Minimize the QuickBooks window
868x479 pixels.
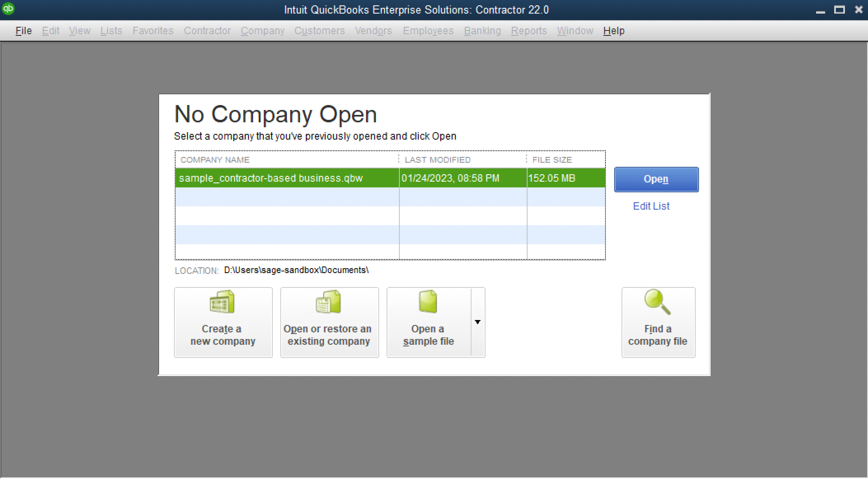click(x=820, y=12)
